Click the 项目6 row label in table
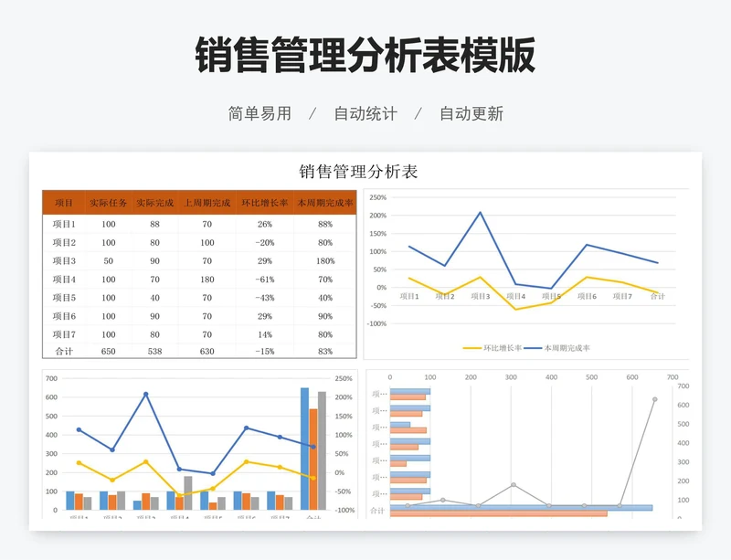The image size is (731, 560). 64,316
